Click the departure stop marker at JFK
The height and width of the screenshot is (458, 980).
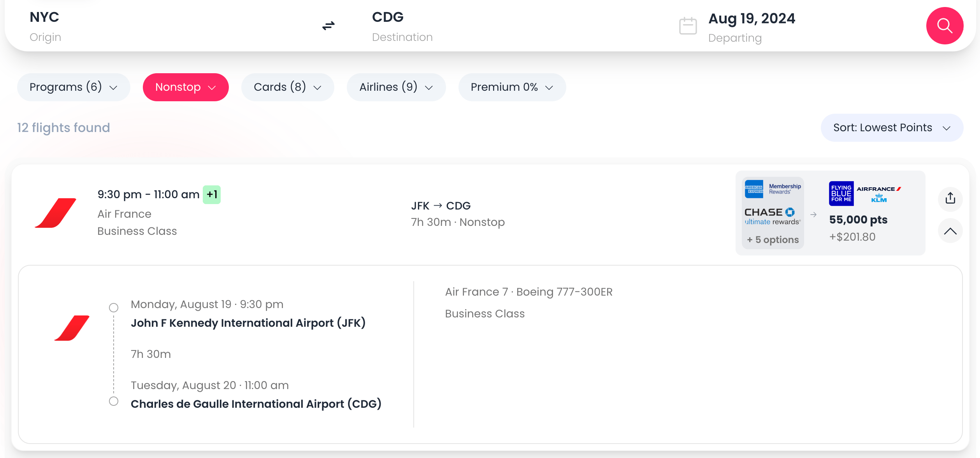[114, 308]
